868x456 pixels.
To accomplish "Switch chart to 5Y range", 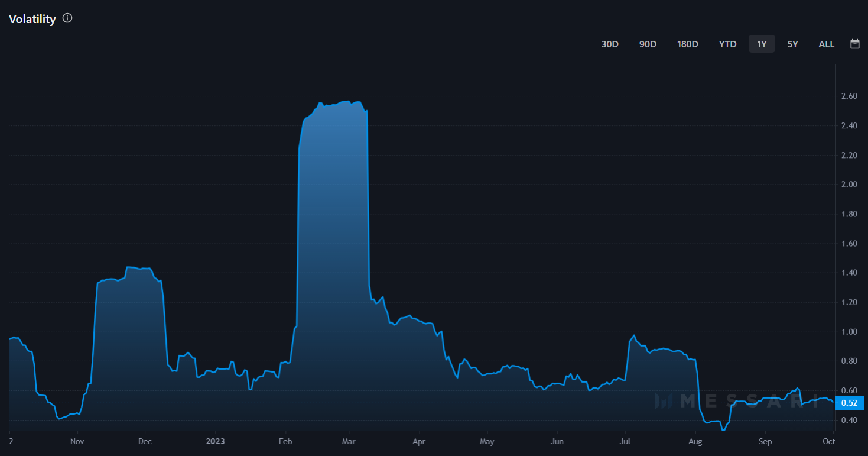I will pyautogui.click(x=792, y=44).
